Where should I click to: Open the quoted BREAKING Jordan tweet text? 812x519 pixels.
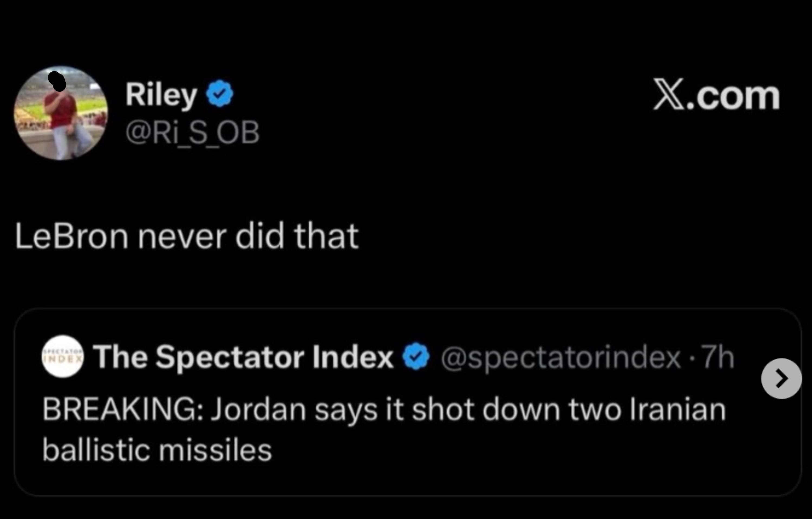click(384, 410)
